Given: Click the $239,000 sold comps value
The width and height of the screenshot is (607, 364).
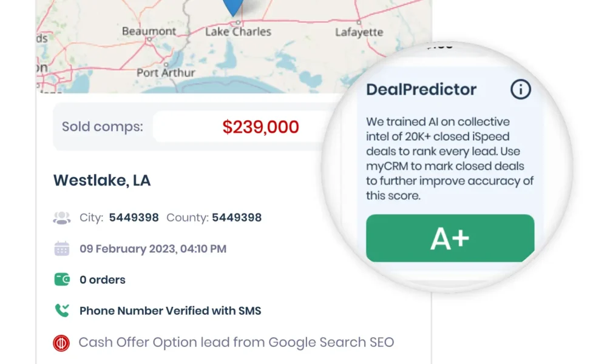Looking at the screenshot, I should click(x=260, y=127).
